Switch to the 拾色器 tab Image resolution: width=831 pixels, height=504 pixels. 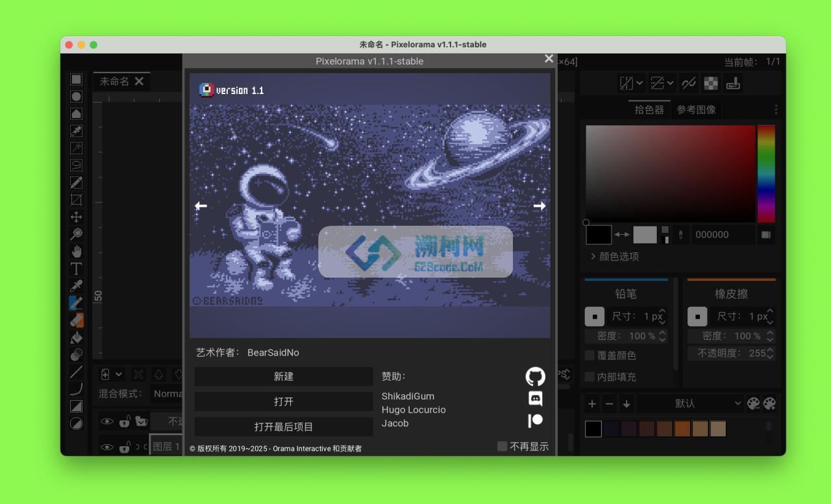click(649, 110)
